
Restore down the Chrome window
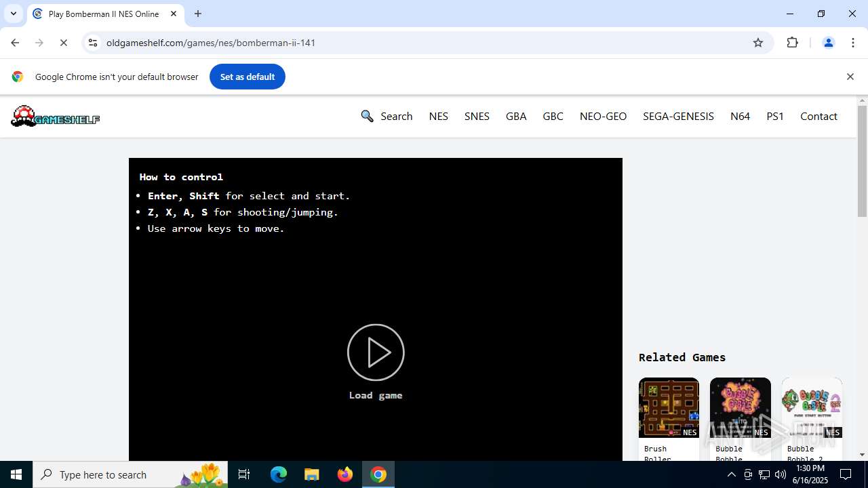coord(821,14)
